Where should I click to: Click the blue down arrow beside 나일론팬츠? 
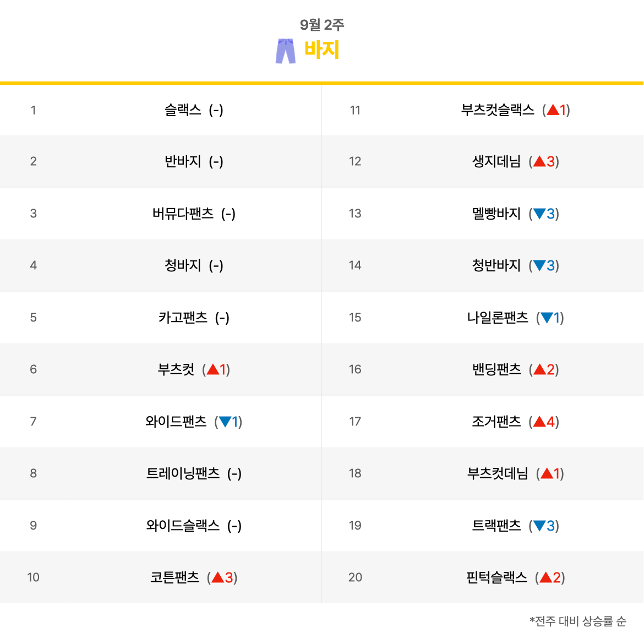pos(547,318)
